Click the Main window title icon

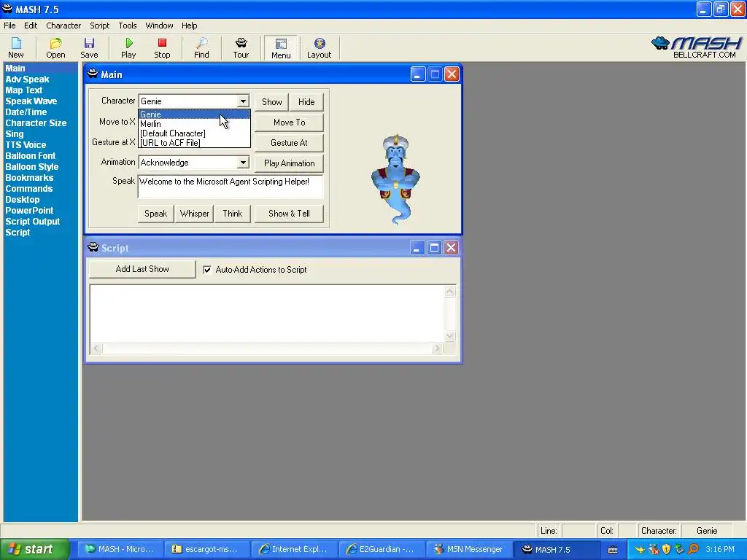(93, 74)
